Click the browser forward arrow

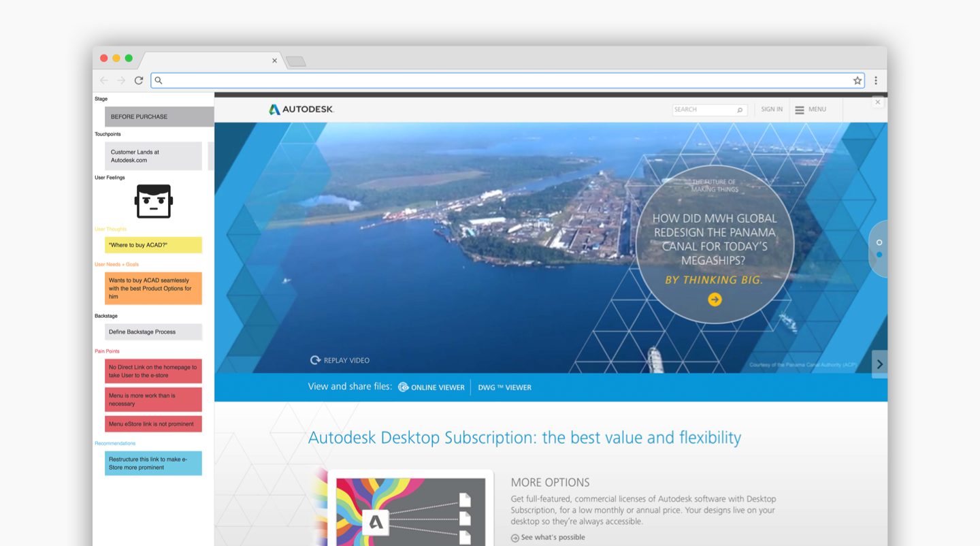pos(121,80)
